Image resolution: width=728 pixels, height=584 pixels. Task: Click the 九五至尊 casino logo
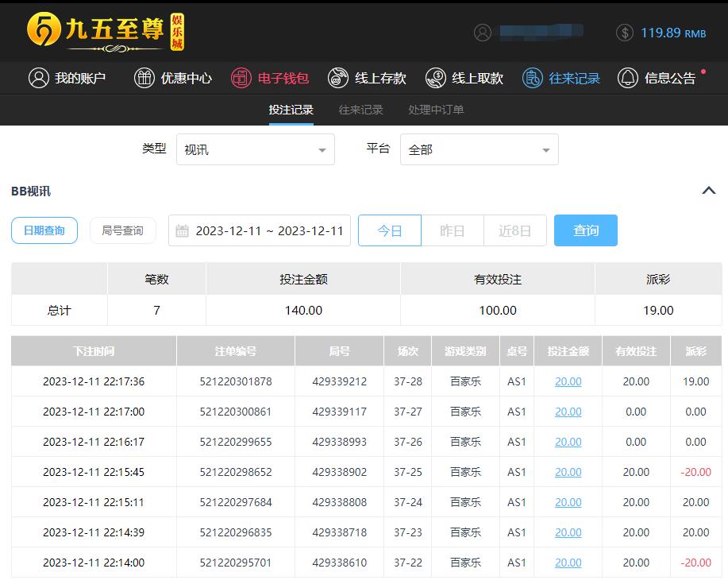point(106,32)
